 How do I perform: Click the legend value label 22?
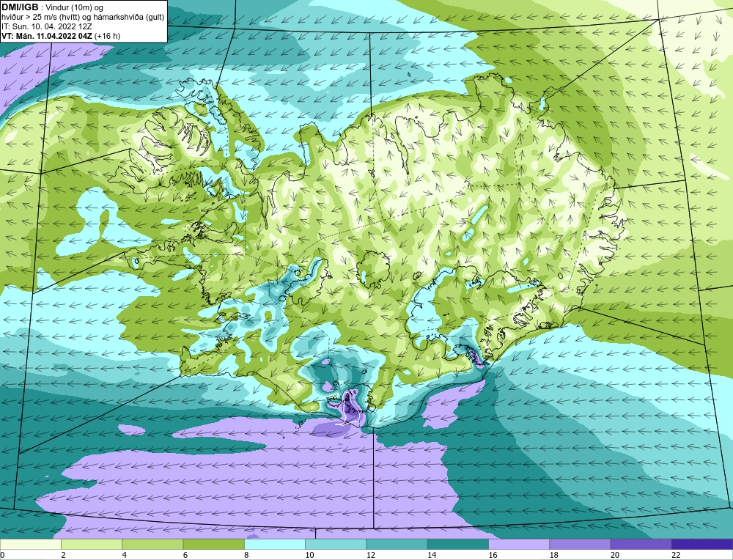[676, 555]
